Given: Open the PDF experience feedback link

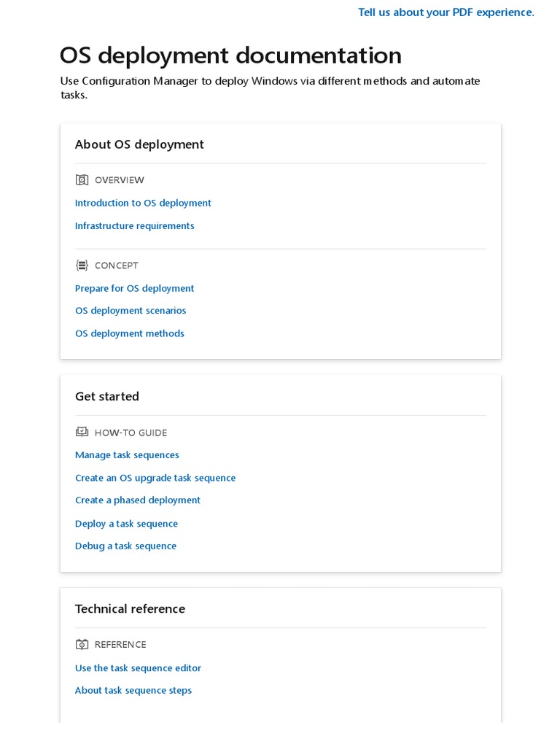Looking at the screenshot, I should pyautogui.click(x=446, y=12).
